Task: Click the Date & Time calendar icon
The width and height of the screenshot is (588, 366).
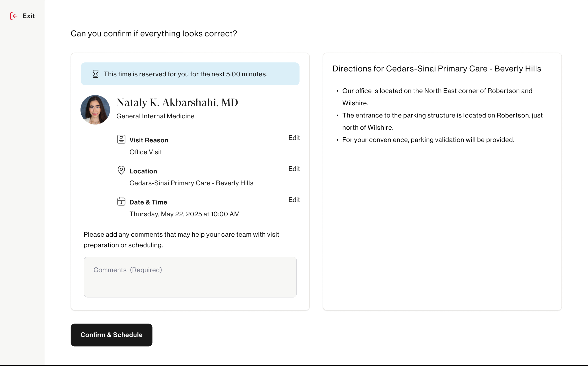Action: coord(121,201)
